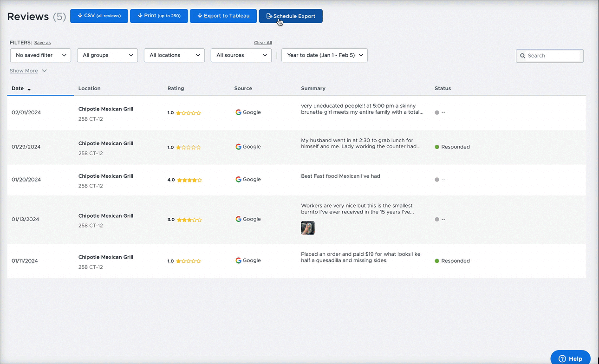Open the All sources dropdown
This screenshot has width=599, height=364.
pyautogui.click(x=241, y=55)
